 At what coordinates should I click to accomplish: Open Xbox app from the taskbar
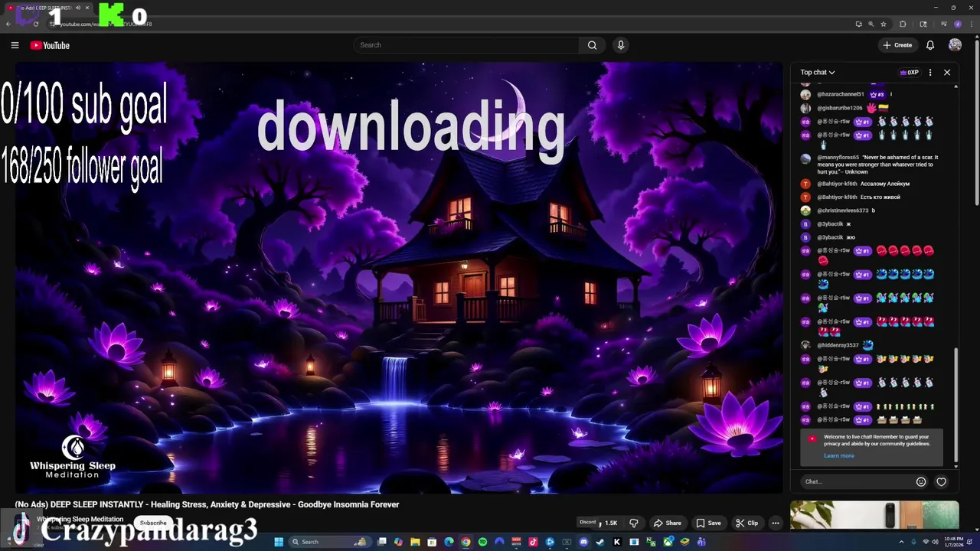click(668, 542)
